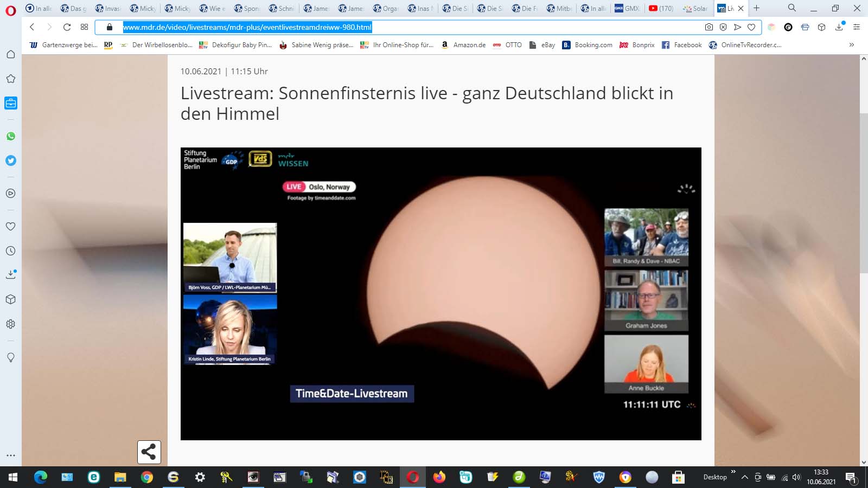Open the downloads icon in the toolbar
Viewport: 868px width, 488px height.
click(x=839, y=27)
